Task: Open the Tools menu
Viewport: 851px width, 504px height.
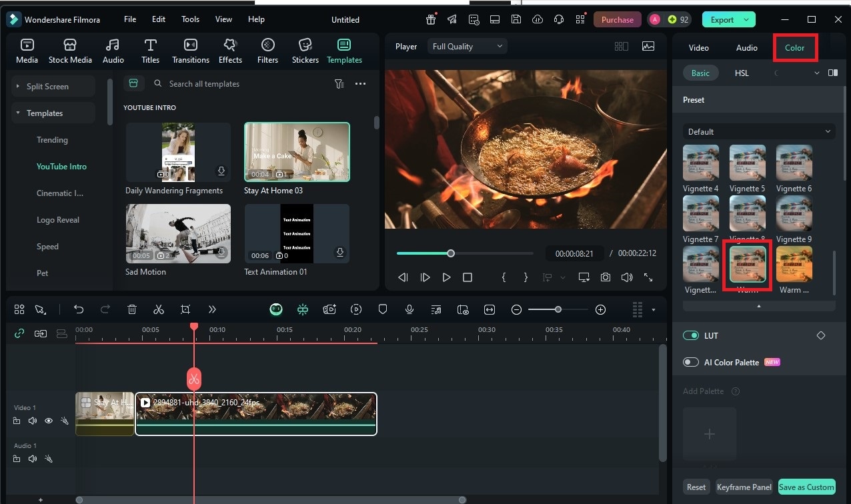Action: tap(190, 19)
